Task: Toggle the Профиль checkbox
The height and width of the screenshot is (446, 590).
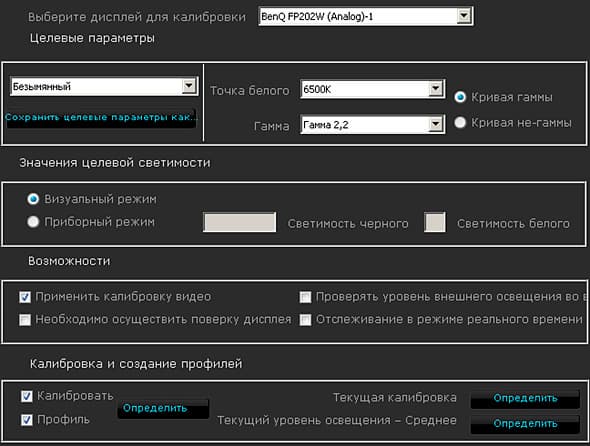Action: coord(27,419)
